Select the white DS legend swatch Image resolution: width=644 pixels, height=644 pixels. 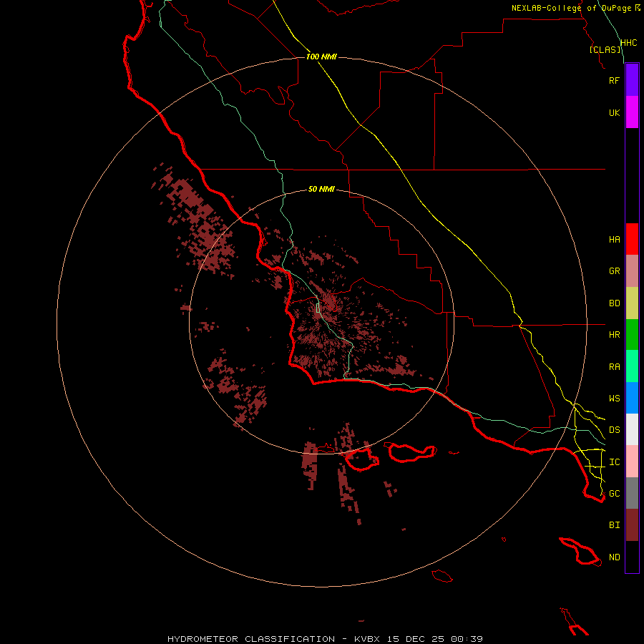[x=632, y=429]
